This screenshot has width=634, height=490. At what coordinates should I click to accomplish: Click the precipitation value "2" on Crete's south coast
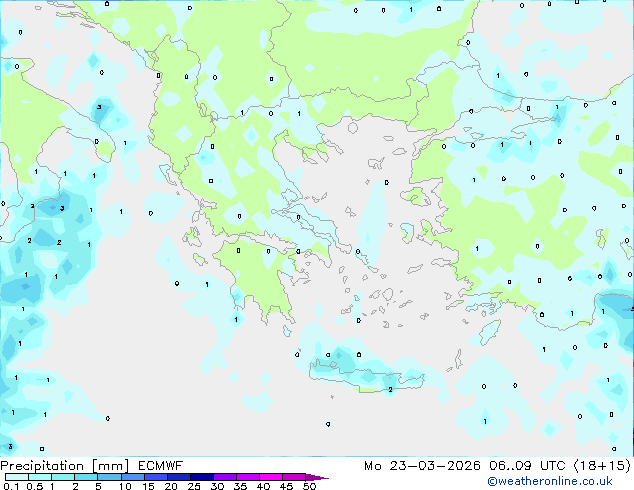[x=390, y=390]
